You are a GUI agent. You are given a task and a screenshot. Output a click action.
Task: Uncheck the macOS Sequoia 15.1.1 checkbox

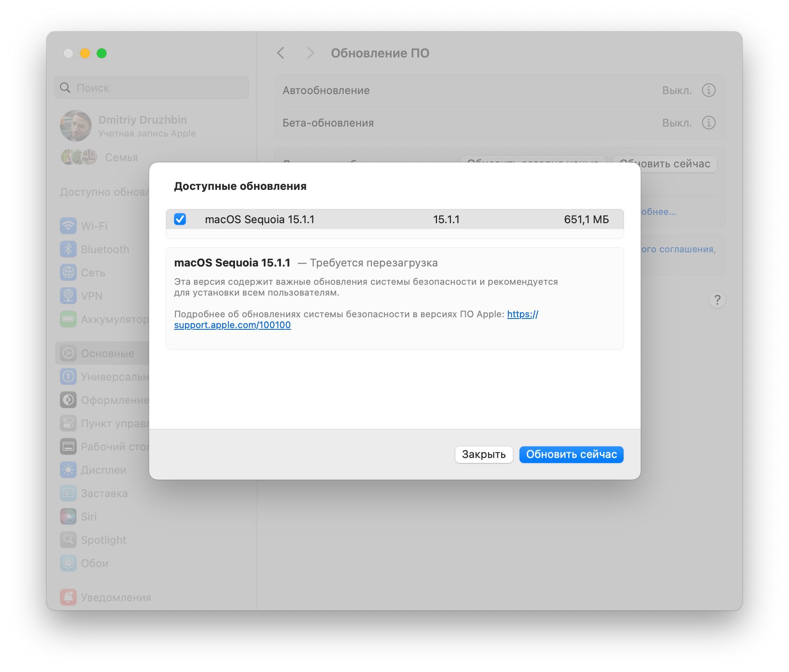180,219
